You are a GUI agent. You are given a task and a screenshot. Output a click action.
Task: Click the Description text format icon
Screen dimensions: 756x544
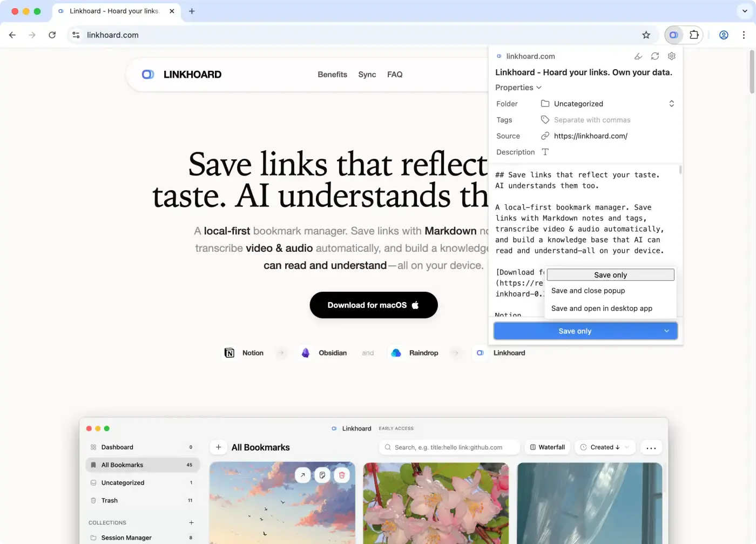pos(545,152)
